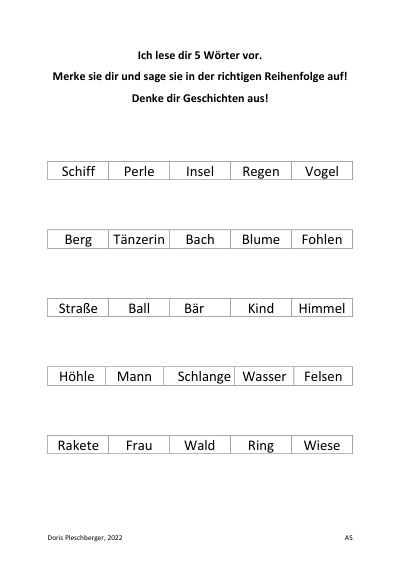The image size is (400, 567).
Task: Click the 'Insel' cell
Action: pos(200,171)
